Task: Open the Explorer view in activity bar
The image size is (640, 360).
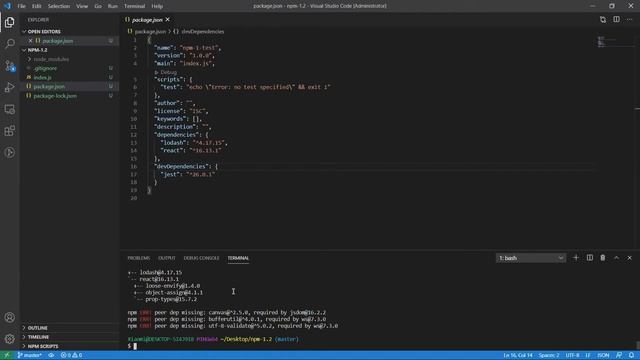Action: tap(10, 22)
